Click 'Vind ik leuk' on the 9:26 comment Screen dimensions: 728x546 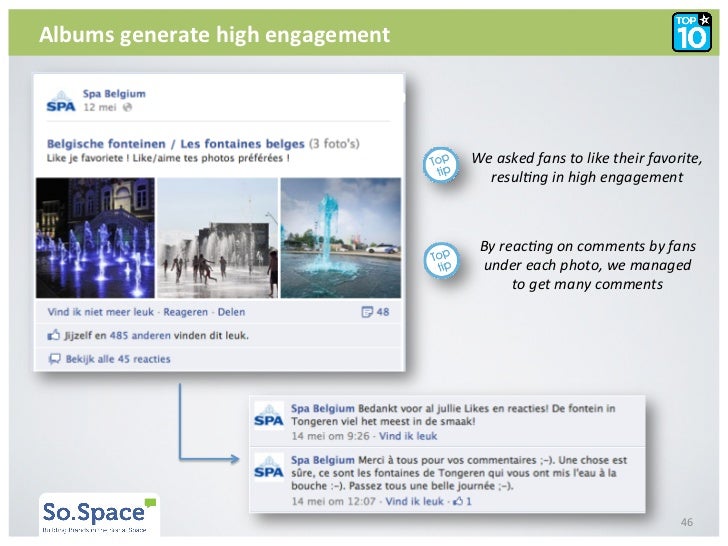408,436
